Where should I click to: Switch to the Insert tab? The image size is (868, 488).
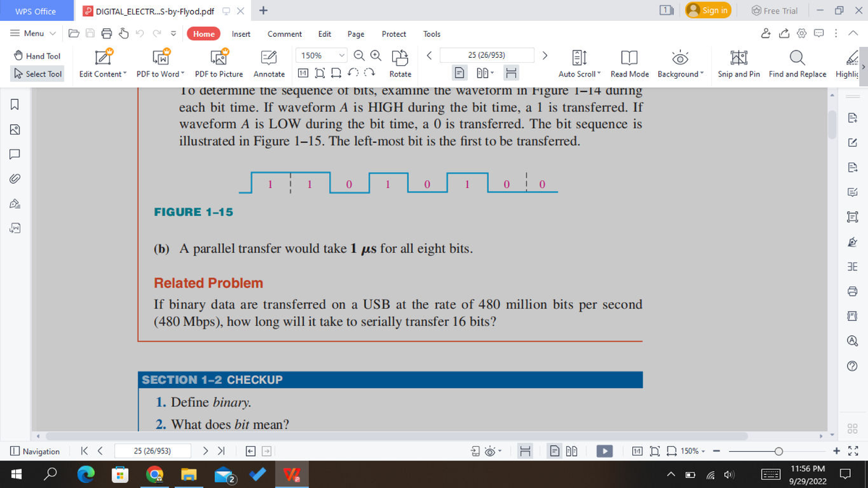pyautogui.click(x=240, y=33)
